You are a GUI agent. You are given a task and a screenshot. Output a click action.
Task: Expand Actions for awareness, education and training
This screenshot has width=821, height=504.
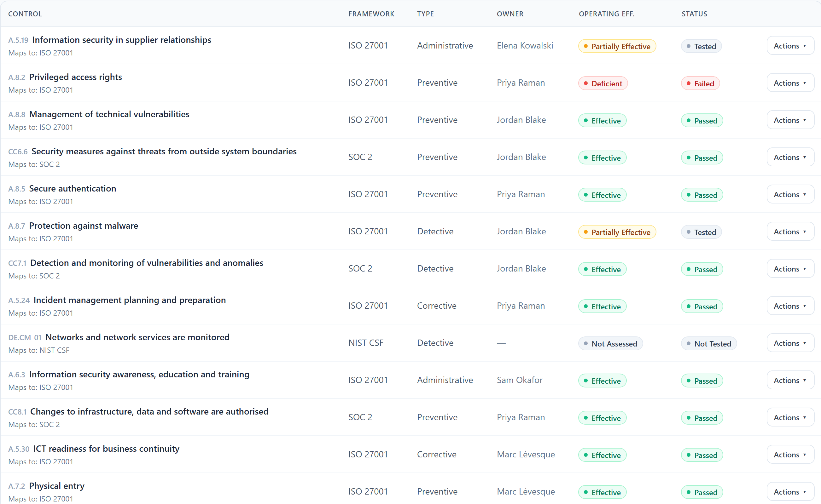(790, 380)
